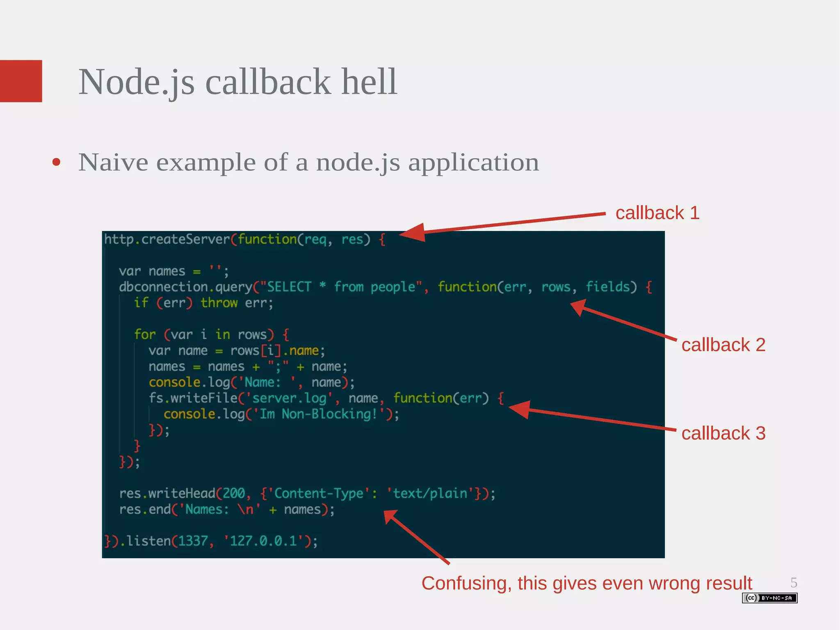Click the 'callback 1' annotation label
Image resolution: width=840 pixels, height=630 pixels.
coord(657,213)
